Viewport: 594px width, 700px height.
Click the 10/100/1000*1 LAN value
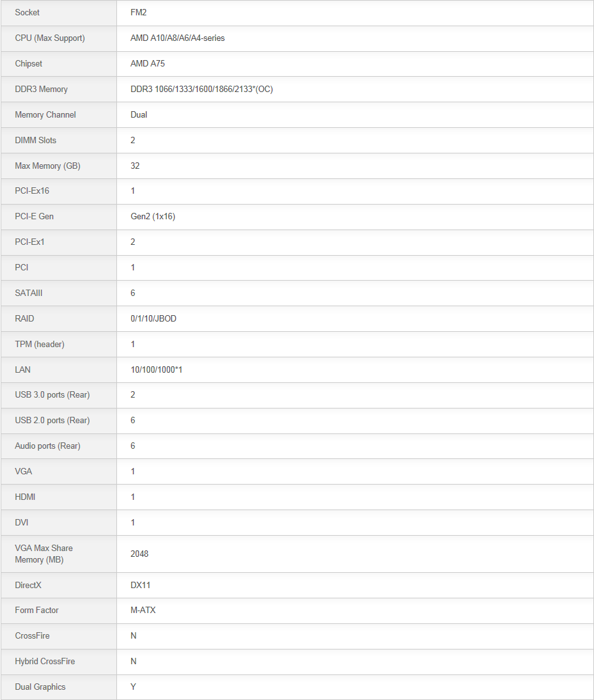[x=156, y=369]
